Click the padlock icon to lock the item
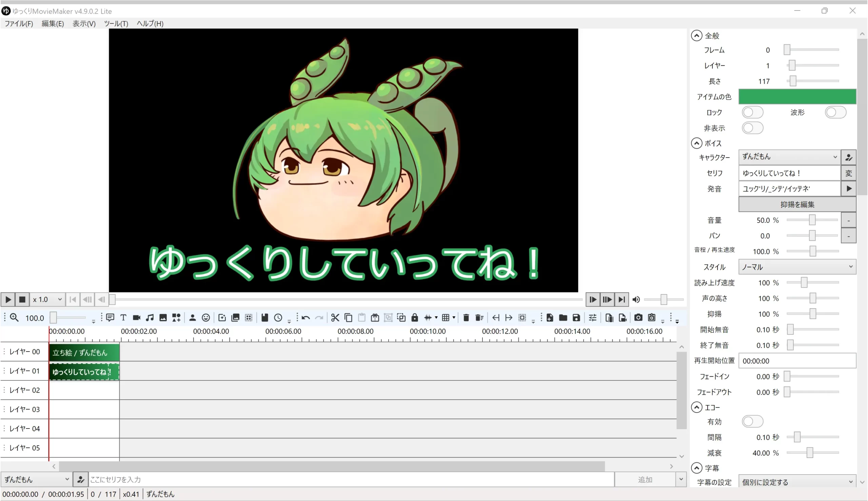868x501 pixels. (x=415, y=318)
